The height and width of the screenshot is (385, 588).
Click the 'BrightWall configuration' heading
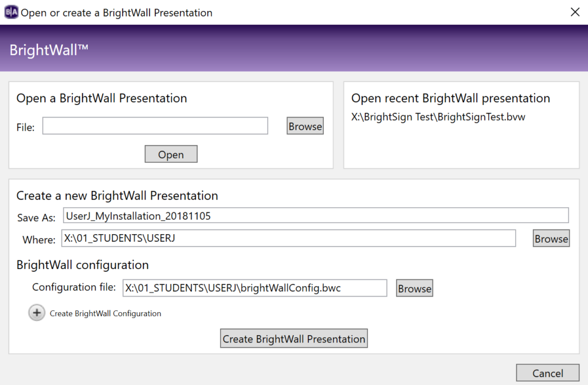pyautogui.click(x=83, y=265)
